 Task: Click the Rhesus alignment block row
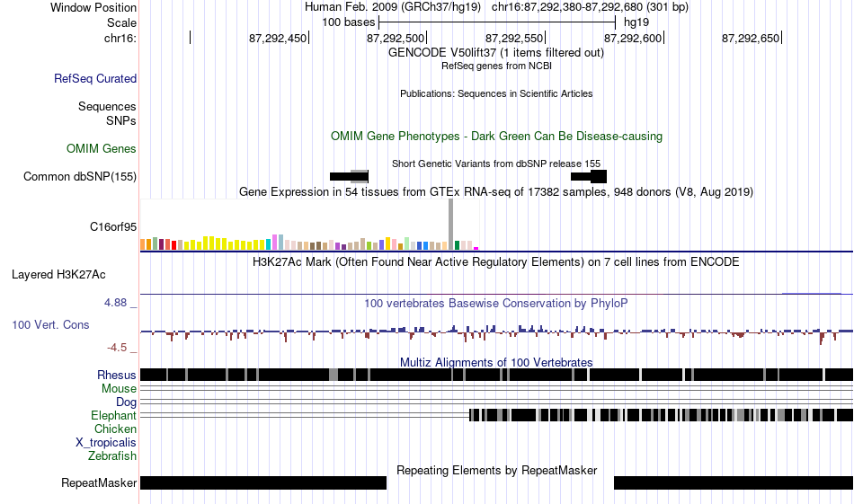pyautogui.click(x=497, y=375)
